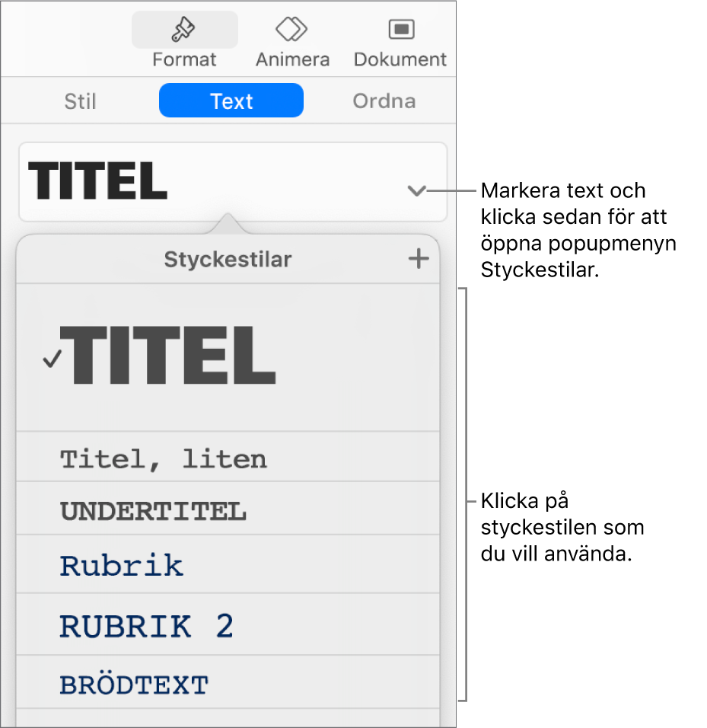Screen dimensions: 707x728
Task: Apply the UNDERTITEL paragraph style
Action: click(x=153, y=511)
